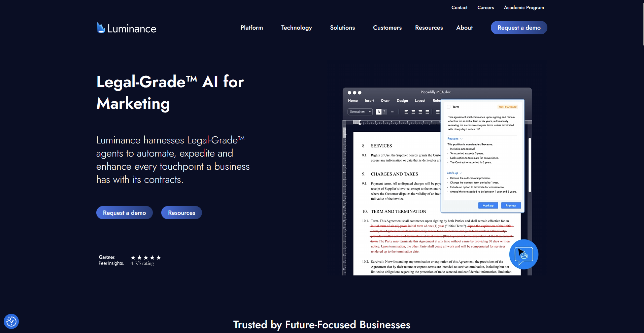Click the hero Resources button
This screenshot has width=644, height=333.
181,213
